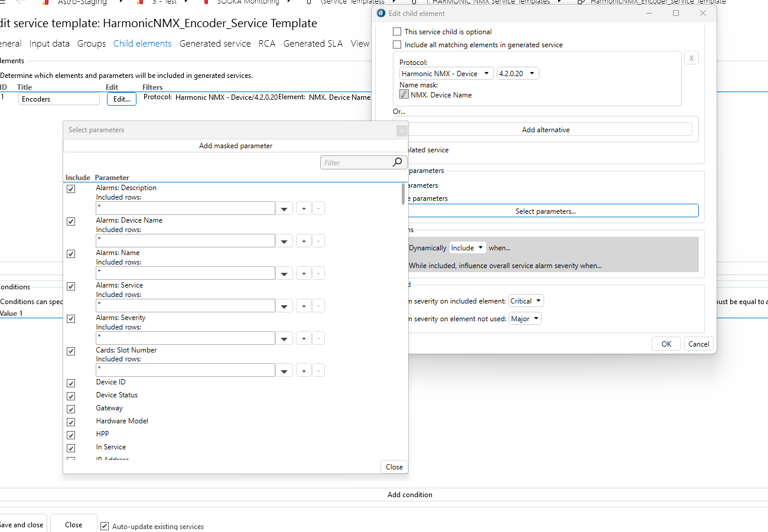Select the Child elements tab
The image size is (768, 532).
(x=142, y=43)
